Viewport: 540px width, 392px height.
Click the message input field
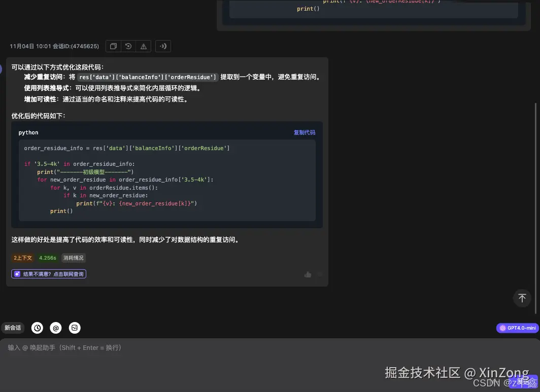click(x=203, y=347)
